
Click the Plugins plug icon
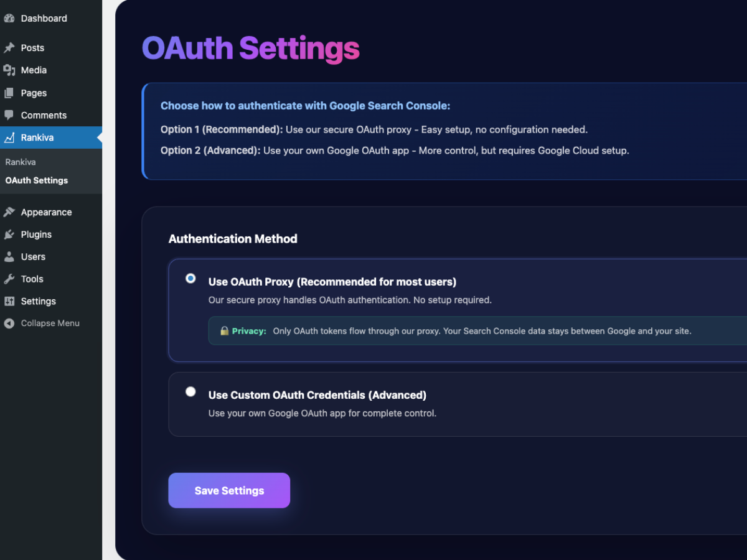click(11, 234)
